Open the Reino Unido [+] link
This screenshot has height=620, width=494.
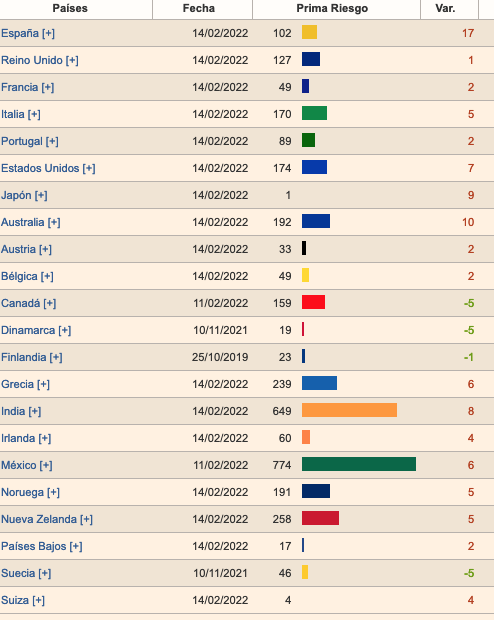tap(40, 60)
